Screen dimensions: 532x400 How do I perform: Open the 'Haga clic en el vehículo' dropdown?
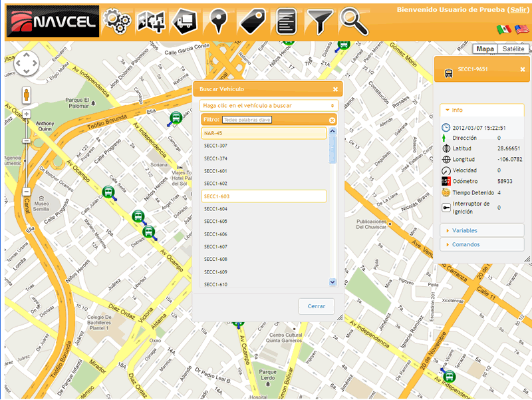[269, 106]
